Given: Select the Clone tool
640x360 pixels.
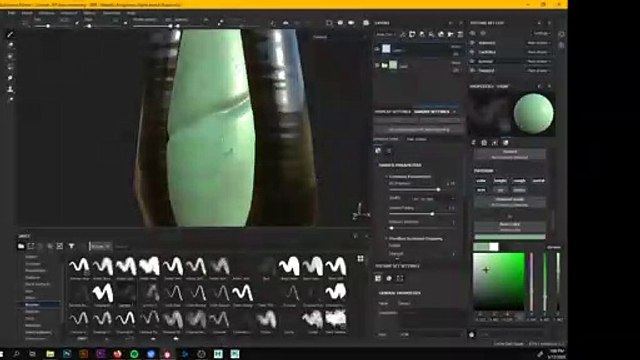Looking at the screenshot, I should 10,89.
